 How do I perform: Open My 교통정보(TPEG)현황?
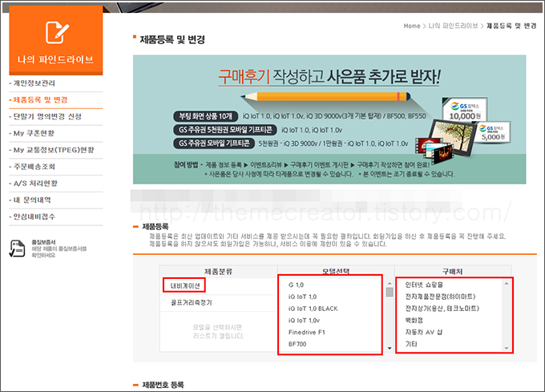(x=54, y=150)
